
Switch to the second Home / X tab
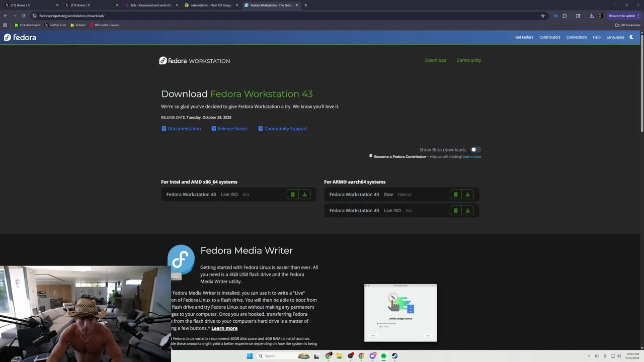click(91, 5)
